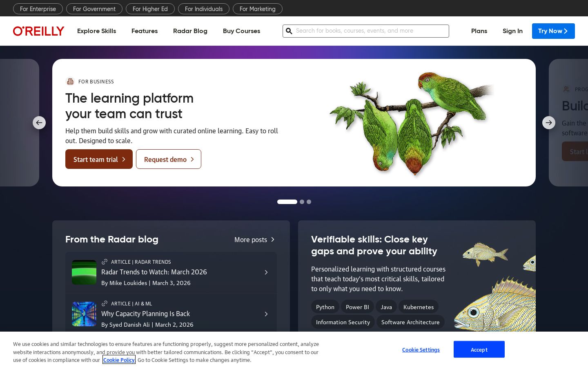Click the Radar Trends article thumbnail
The height and width of the screenshot is (368, 588).
pyautogui.click(x=84, y=272)
